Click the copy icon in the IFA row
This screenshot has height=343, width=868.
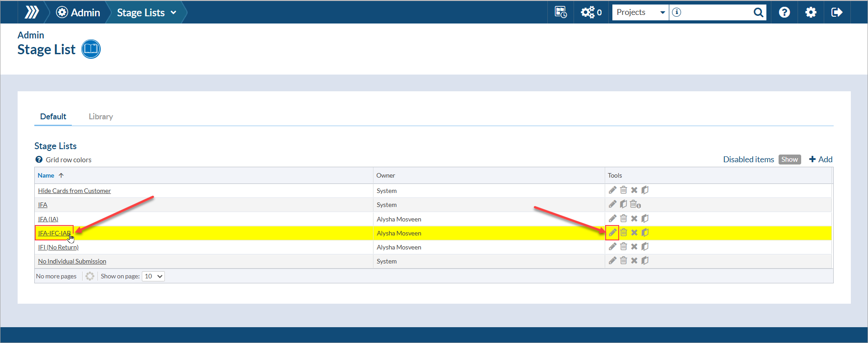click(x=624, y=204)
